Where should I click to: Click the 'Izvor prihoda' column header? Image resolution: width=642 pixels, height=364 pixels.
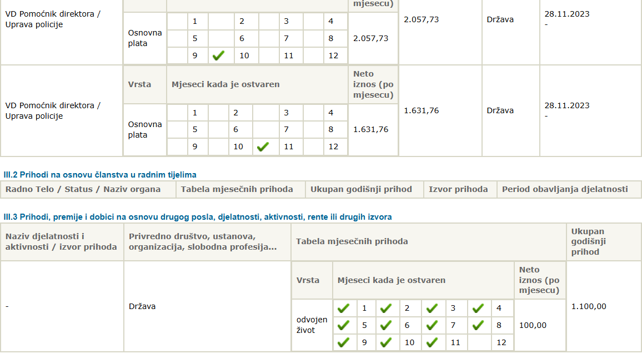[x=458, y=189]
